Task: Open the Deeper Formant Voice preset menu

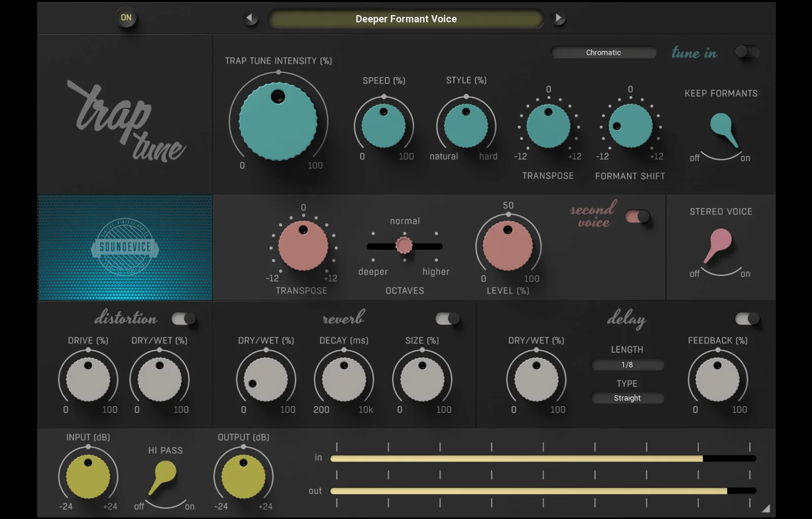Action: (406, 19)
